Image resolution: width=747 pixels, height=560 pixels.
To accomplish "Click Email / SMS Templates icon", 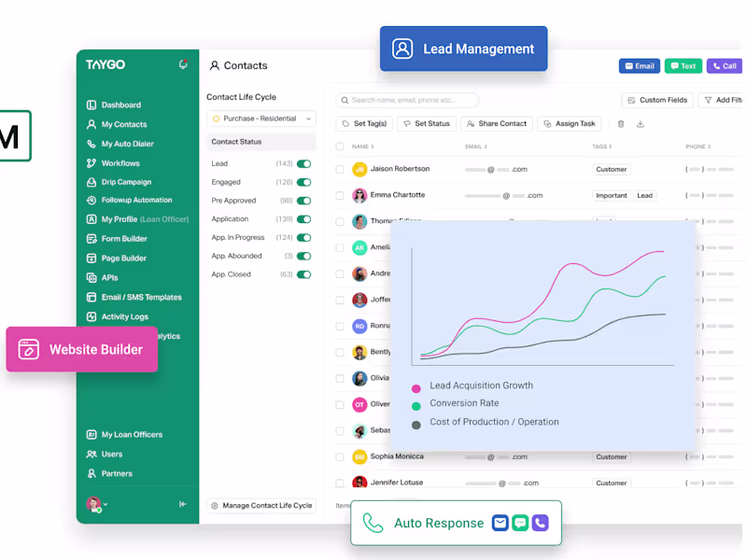I will 92,297.
